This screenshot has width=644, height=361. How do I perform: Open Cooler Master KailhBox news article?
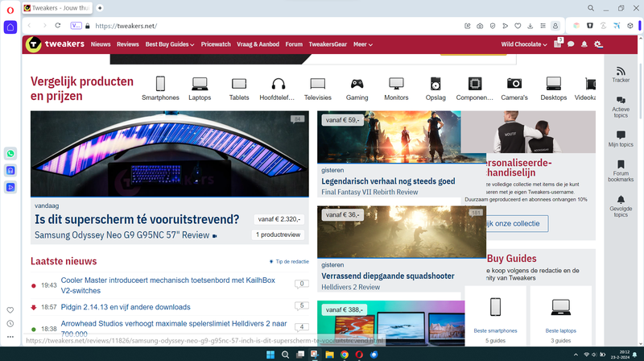168,285
